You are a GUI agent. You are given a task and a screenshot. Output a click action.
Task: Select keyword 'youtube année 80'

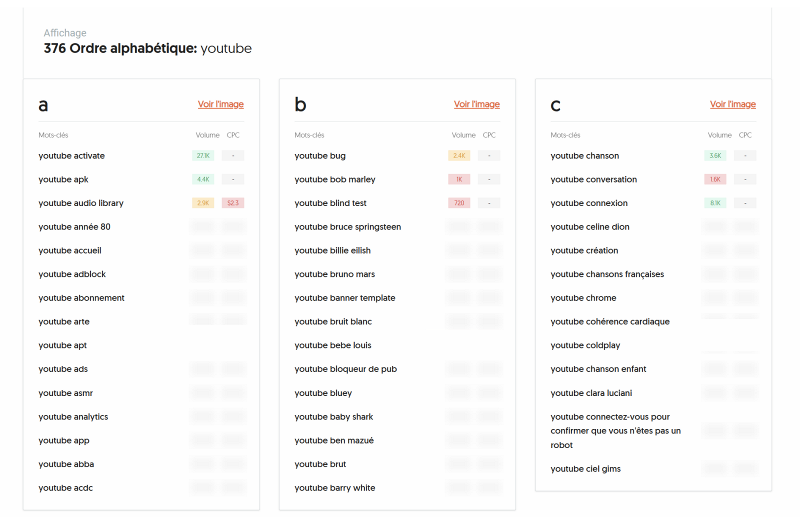(74, 227)
